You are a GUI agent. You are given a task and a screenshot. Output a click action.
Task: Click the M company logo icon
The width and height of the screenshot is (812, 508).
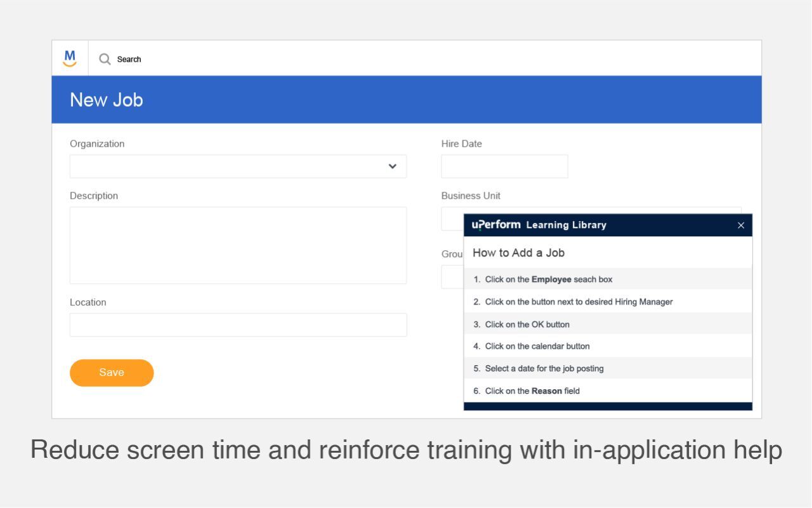(69, 57)
